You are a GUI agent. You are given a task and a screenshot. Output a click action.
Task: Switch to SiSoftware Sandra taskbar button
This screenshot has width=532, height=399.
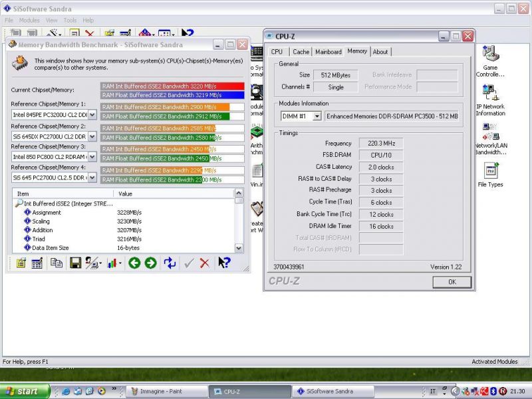tap(333, 391)
